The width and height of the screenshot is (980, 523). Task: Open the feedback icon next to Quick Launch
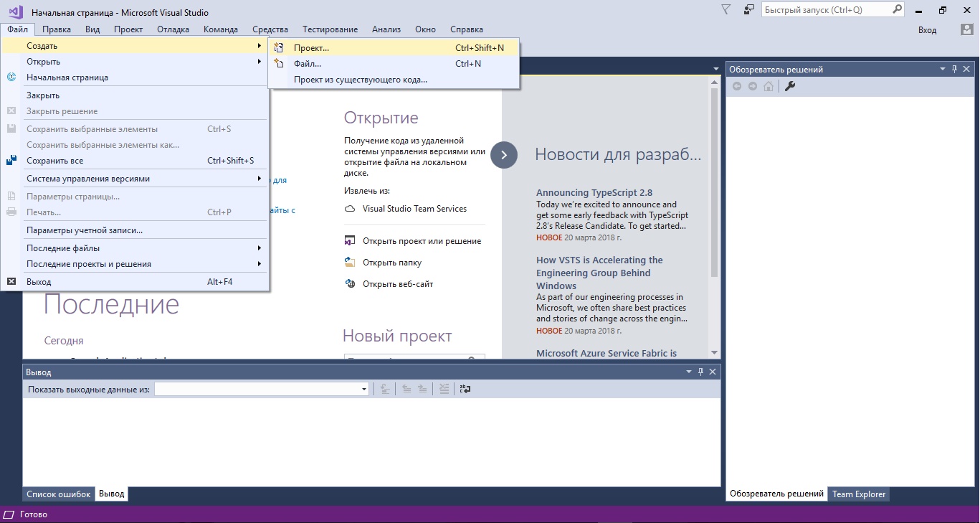coord(749,10)
